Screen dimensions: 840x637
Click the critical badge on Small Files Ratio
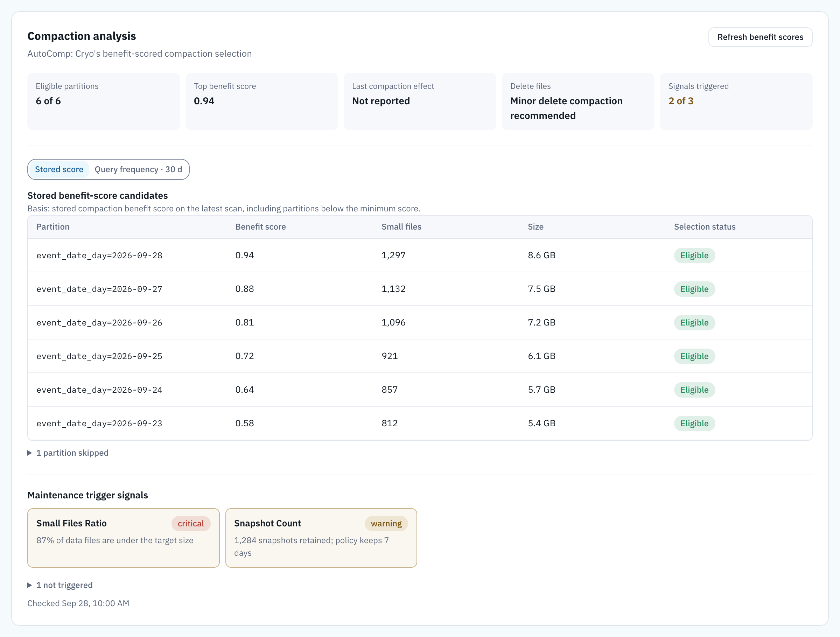pyautogui.click(x=191, y=524)
